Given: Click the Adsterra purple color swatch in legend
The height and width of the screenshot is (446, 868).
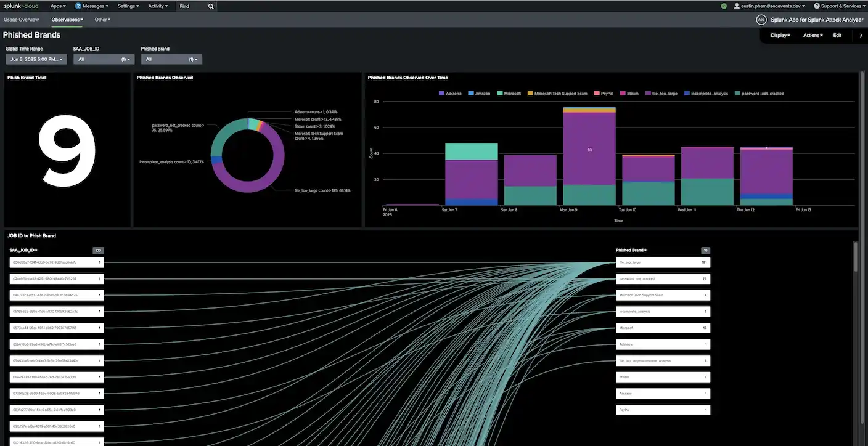Looking at the screenshot, I should tap(440, 93).
